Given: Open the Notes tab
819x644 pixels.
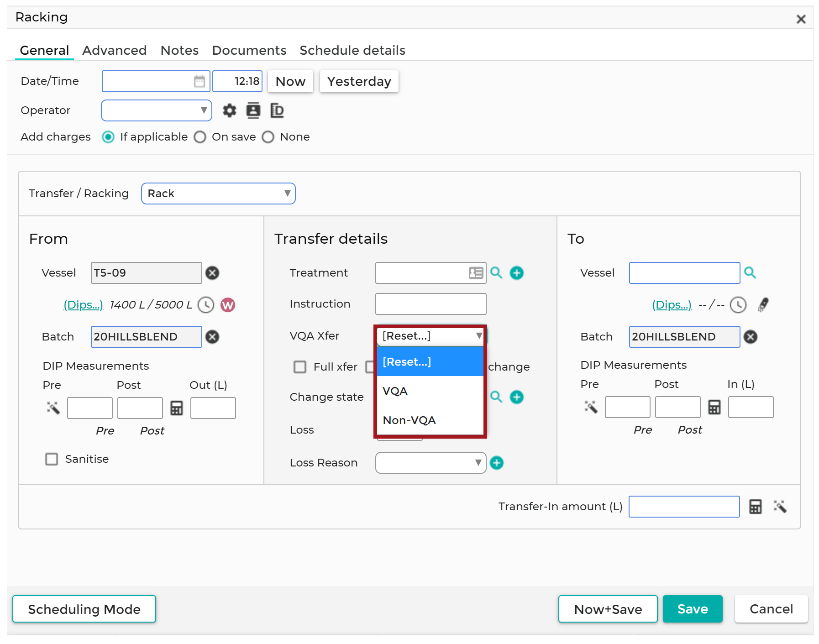Looking at the screenshot, I should point(179,50).
